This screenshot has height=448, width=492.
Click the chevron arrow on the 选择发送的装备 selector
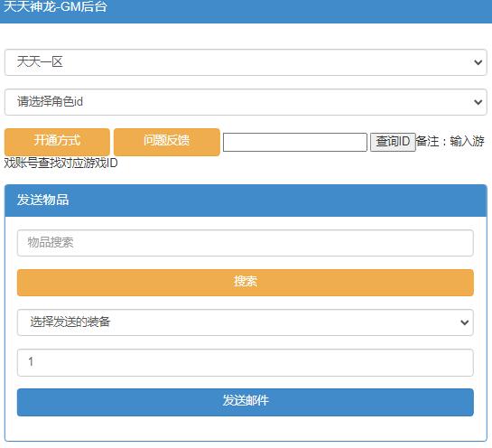tap(464, 322)
